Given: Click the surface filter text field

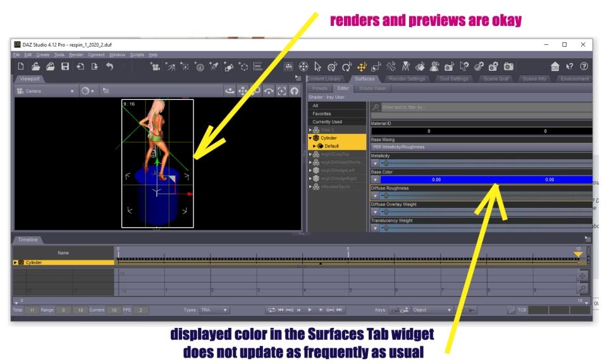Looking at the screenshot, I should point(486,107).
